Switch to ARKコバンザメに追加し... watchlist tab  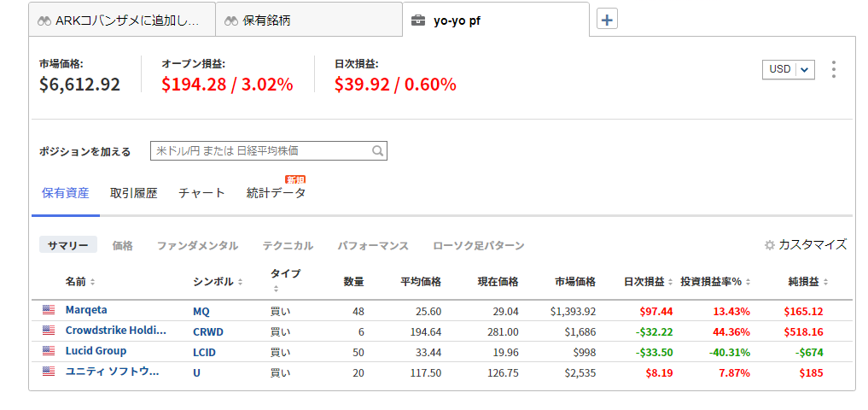[x=122, y=20]
